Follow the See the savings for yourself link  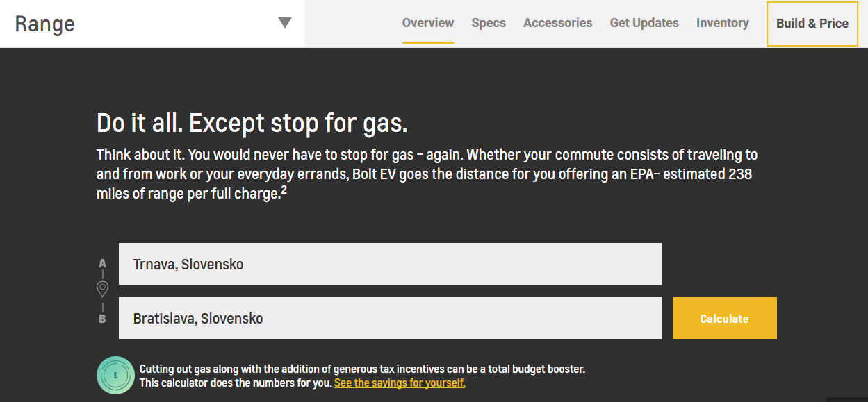[x=400, y=383]
